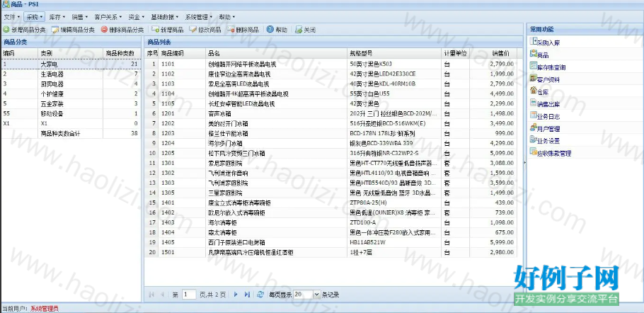Open the 文件 menu
Viewport: 644px width, 313px height.
coord(11,17)
